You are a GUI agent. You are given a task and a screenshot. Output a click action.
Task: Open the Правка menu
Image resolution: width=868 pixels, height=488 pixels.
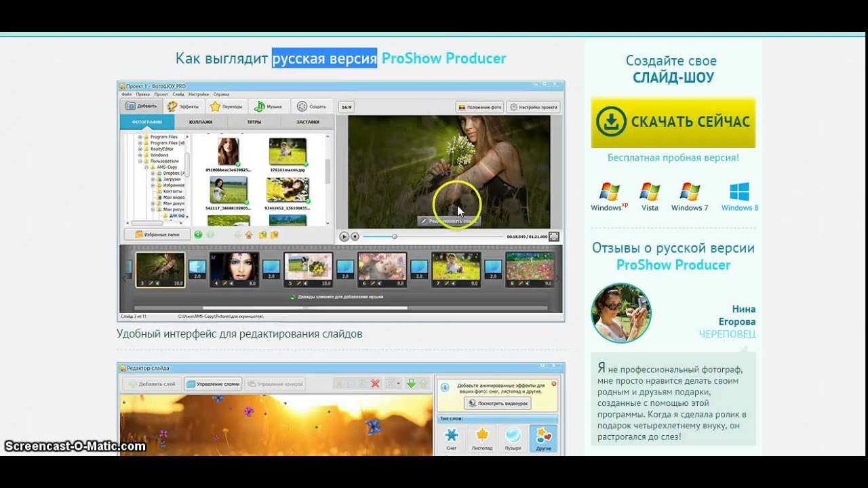click(x=142, y=94)
